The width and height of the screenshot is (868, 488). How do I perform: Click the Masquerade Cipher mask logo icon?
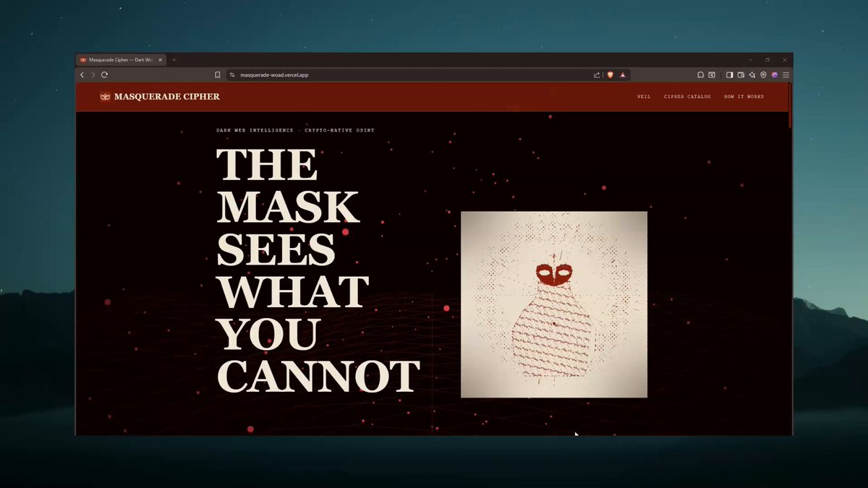click(x=105, y=97)
